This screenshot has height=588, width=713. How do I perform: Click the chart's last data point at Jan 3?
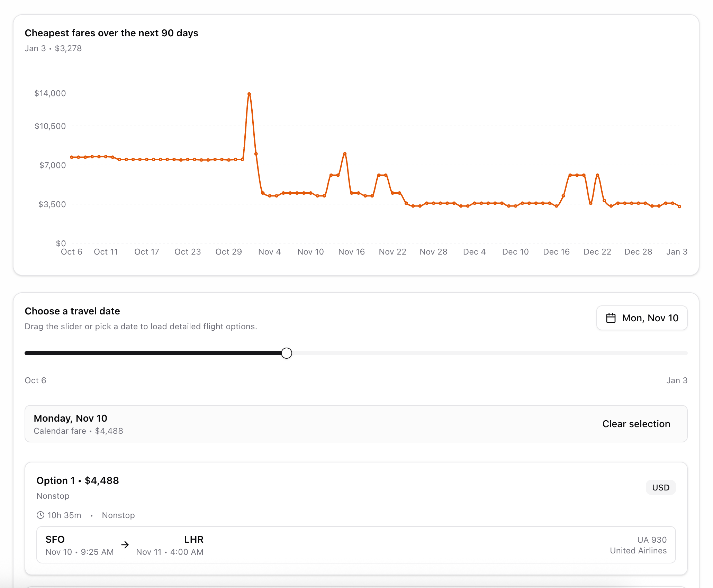tap(679, 206)
